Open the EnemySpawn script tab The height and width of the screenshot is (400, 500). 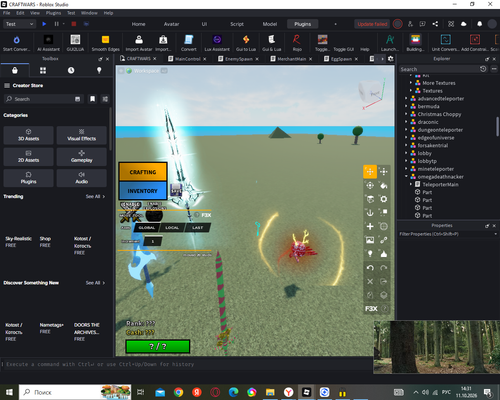click(x=239, y=59)
